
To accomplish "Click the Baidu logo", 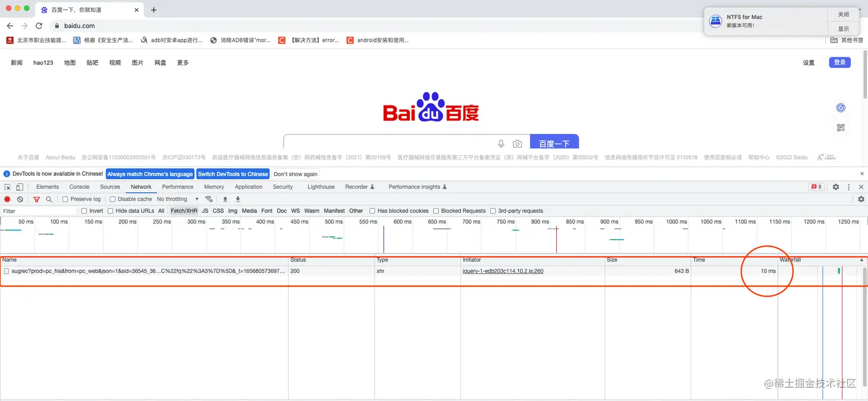I will [x=431, y=107].
